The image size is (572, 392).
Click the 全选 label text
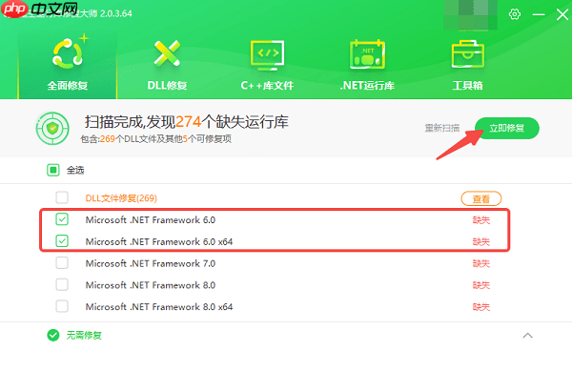tap(75, 170)
